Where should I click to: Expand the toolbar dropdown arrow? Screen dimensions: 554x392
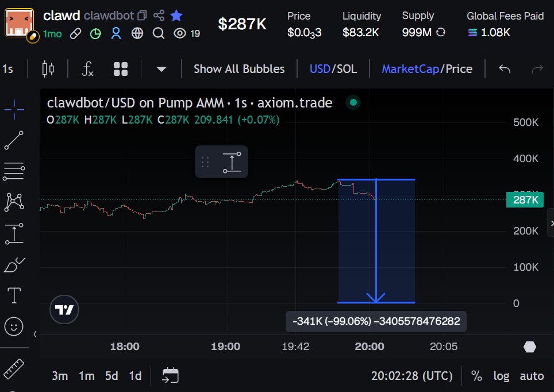coord(161,69)
